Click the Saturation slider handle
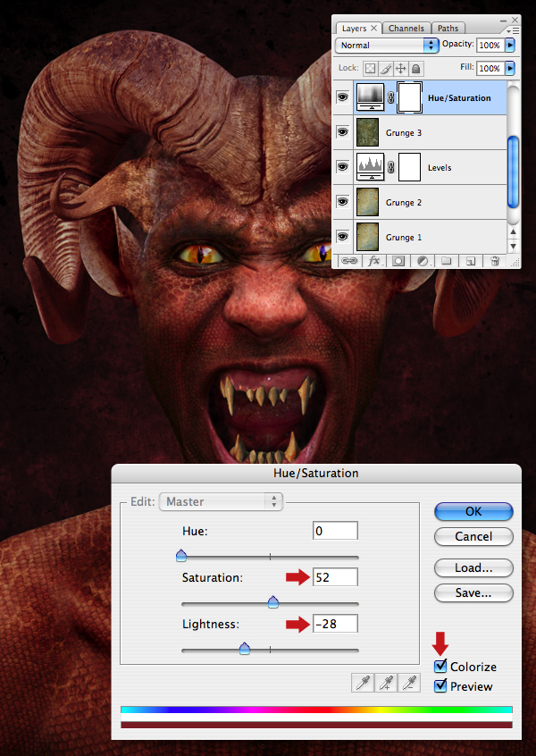536x756 pixels. pyautogui.click(x=273, y=601)
